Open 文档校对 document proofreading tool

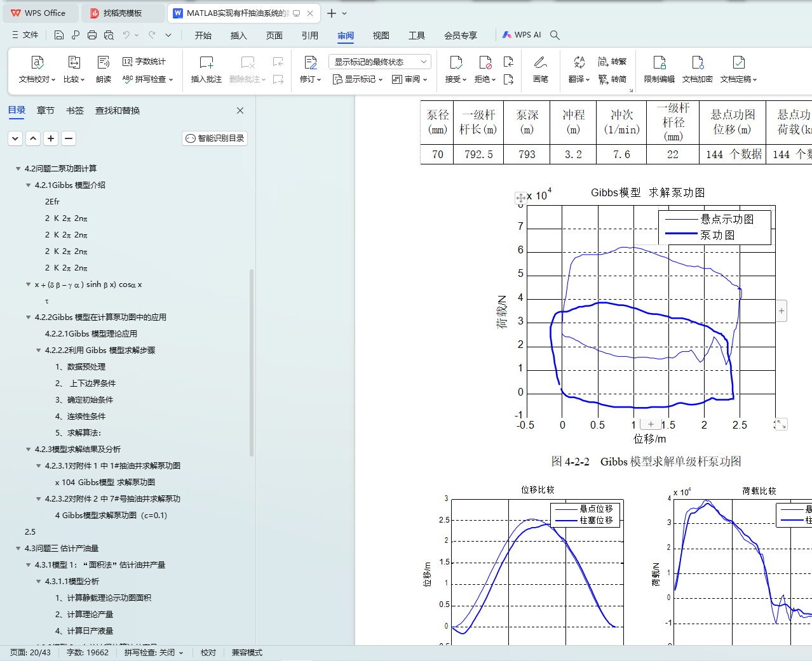37,70
